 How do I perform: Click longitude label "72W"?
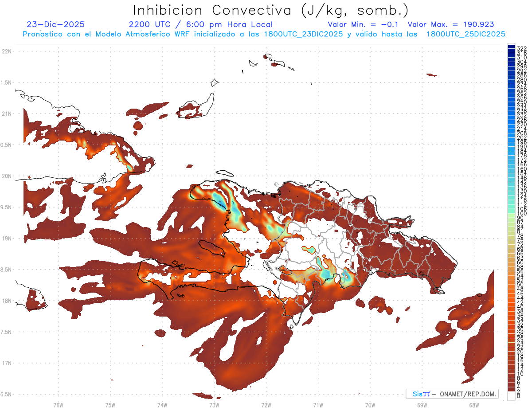[266, 404]
